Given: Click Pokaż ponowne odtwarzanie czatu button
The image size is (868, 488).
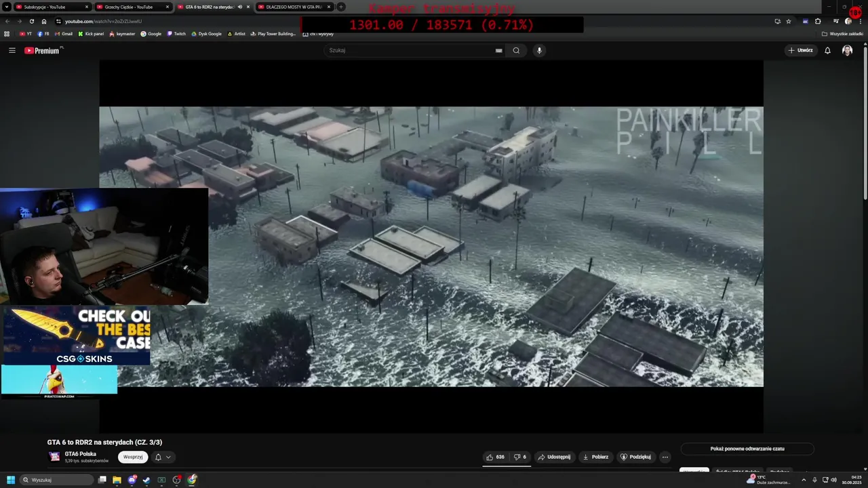Looking at the screenshot, I should (747, 449).
